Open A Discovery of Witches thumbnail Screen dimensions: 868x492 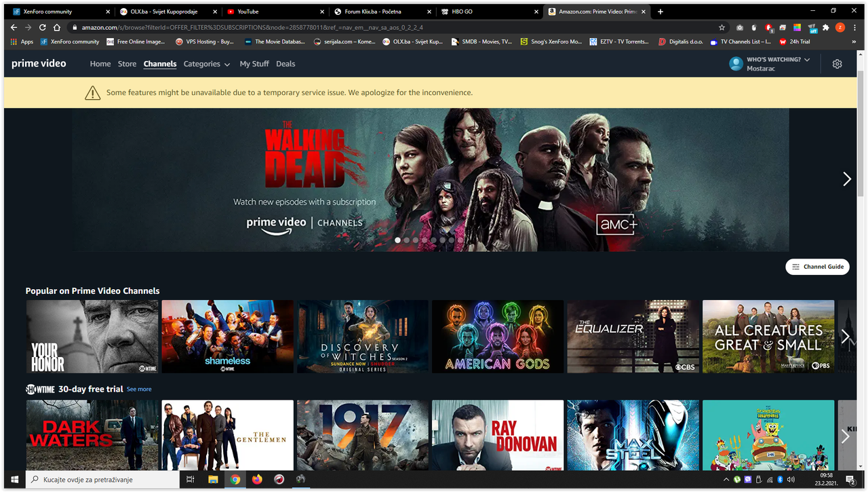(x=363, y=337)
